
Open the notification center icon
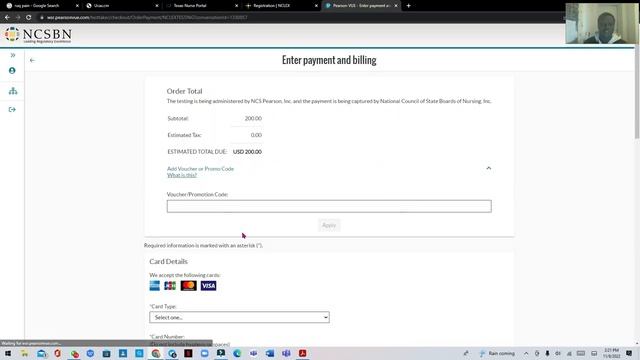coord(629,353)
